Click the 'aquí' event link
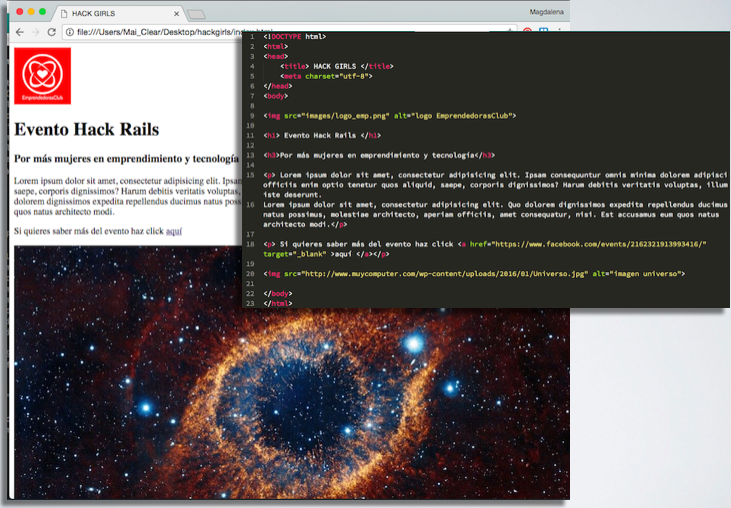The width and height of the screenshot is (731, 508). (x=174, y=231)
